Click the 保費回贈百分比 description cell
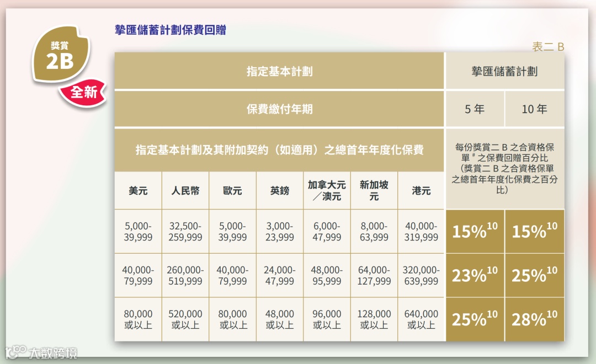Image resolution: width=596 pixels, height=364 pixels. pyautogui.click(x=505, y=168)
